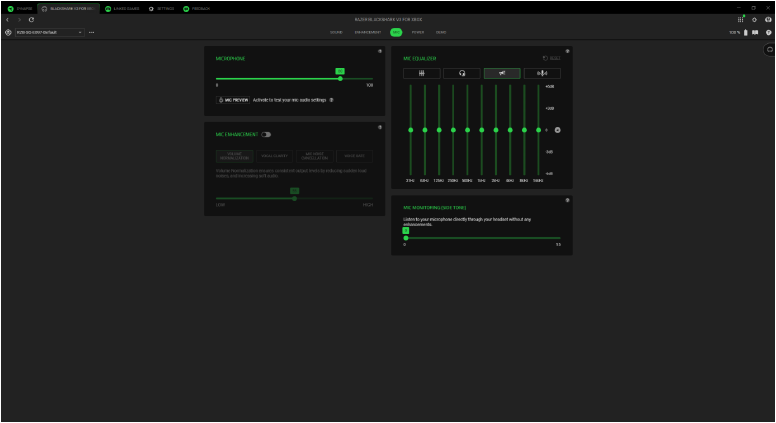This screenshot has width=776, height=423.
Task: Switch to the Power tab
Action: (418, 32)
